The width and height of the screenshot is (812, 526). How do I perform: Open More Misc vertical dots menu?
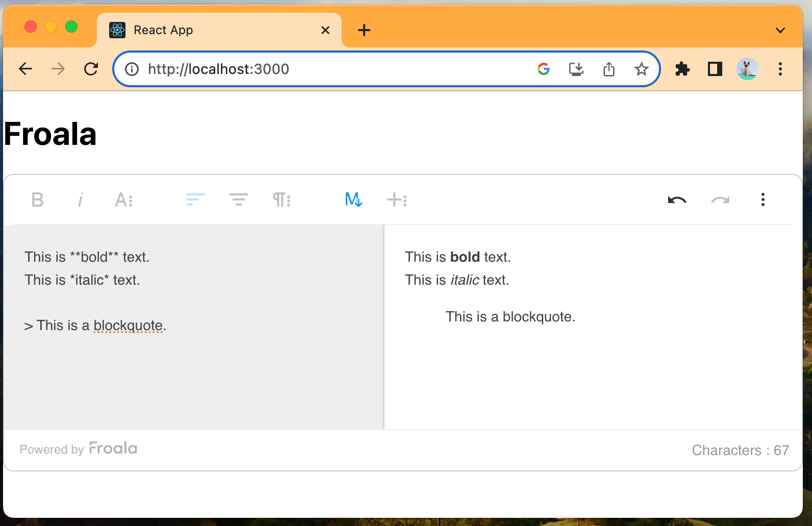pyautogui.click(x=763, y=199)
